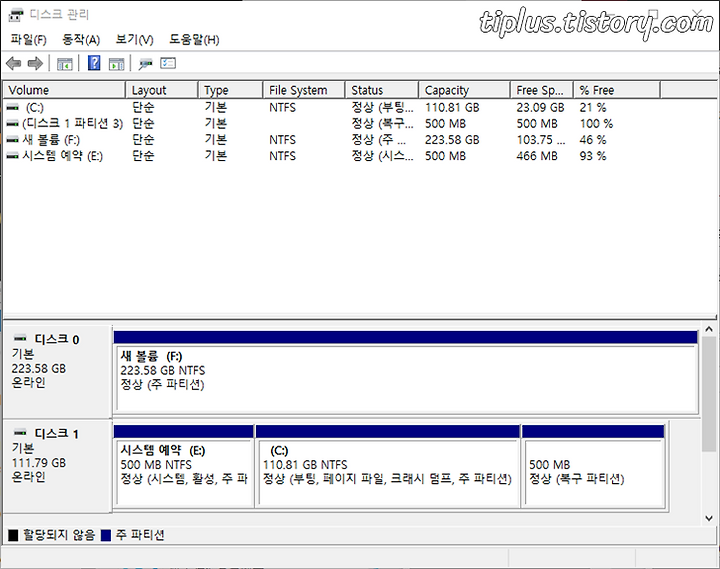Click the Disk Management title bar icon
720x569 pixels.
point(16,15)
